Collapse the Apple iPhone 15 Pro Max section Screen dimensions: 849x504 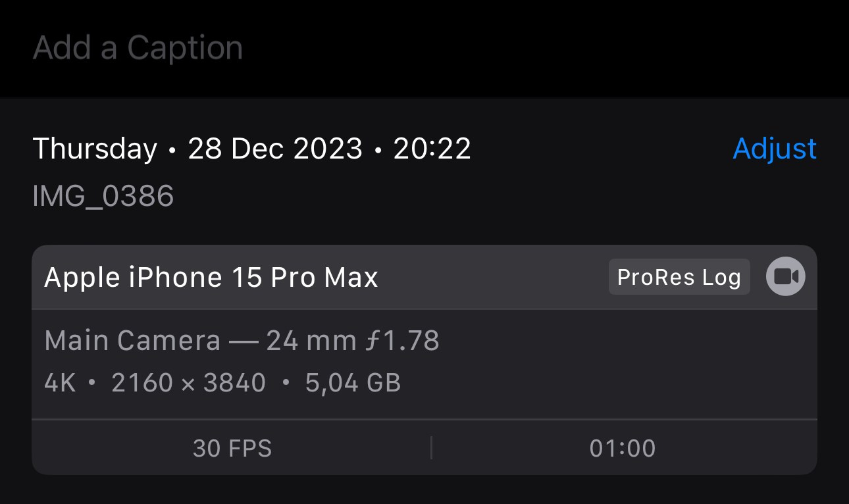tap(210, 277)
